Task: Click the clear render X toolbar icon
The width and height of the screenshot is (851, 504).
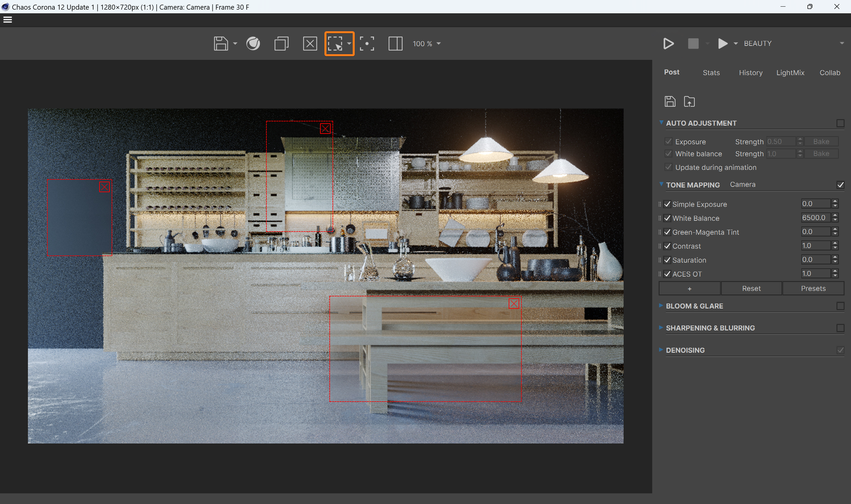Action: click(x=310, y=44)
